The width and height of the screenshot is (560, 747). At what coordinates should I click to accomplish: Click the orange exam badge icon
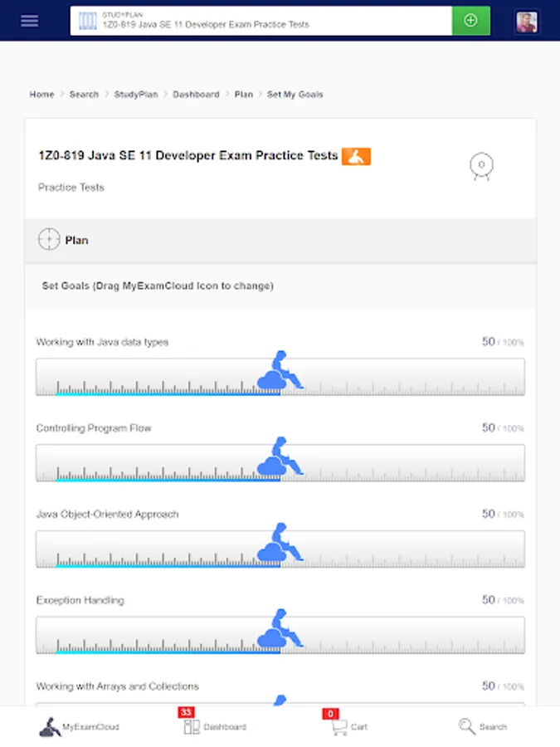pos(356,156)
